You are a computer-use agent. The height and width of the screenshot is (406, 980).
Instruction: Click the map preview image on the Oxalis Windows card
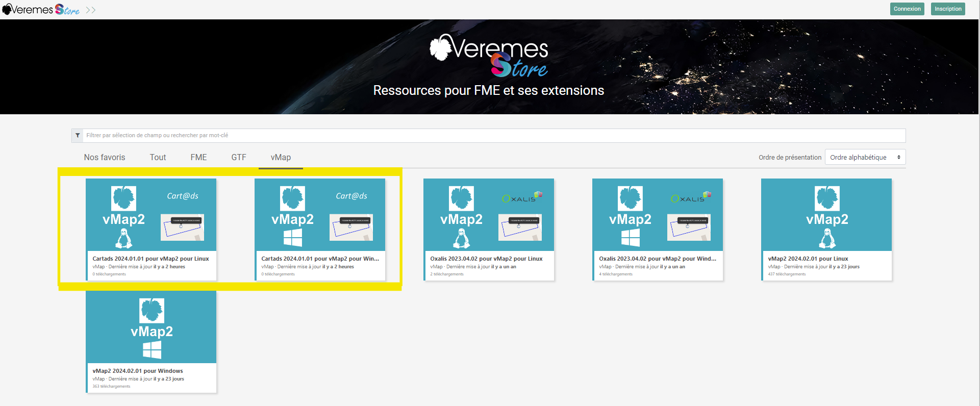pos(689,227)
